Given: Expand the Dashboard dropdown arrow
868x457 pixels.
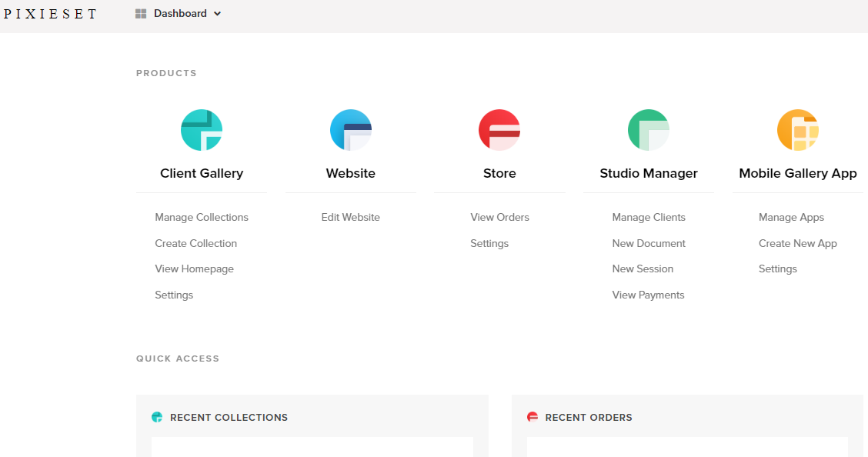Looking at the screenshot, I should 218,14.
